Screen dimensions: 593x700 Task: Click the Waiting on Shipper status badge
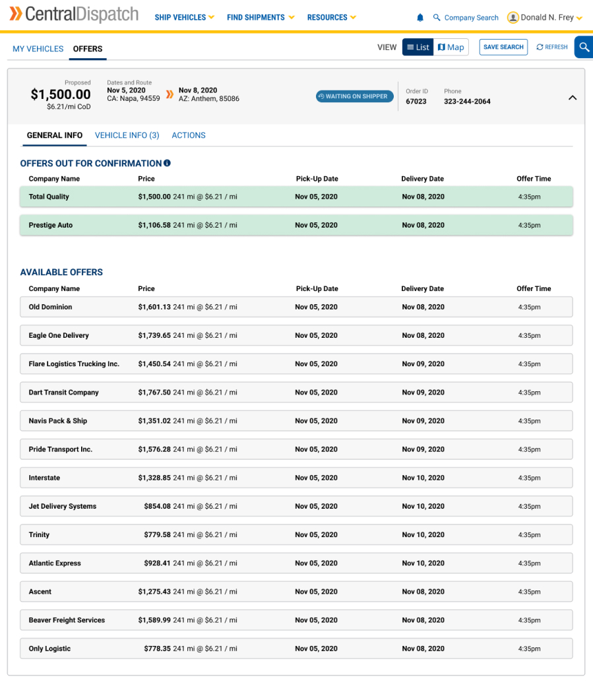[354, 96]
